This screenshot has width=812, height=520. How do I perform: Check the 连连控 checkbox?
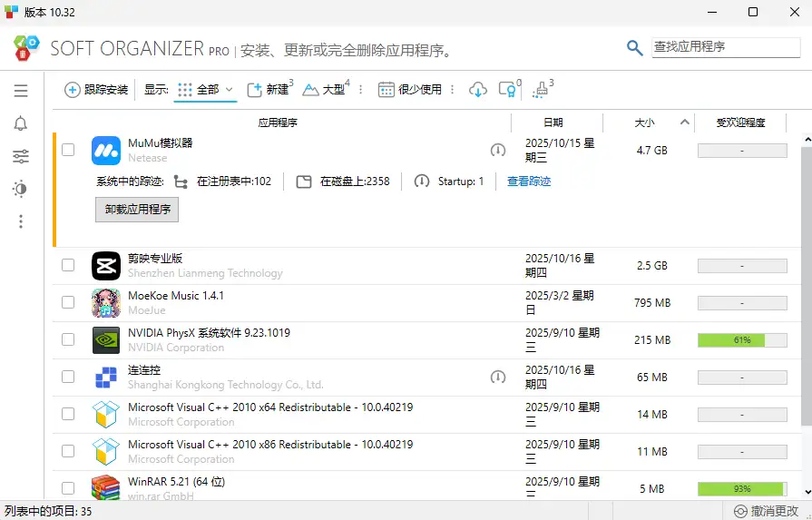[x=68, y=377]
